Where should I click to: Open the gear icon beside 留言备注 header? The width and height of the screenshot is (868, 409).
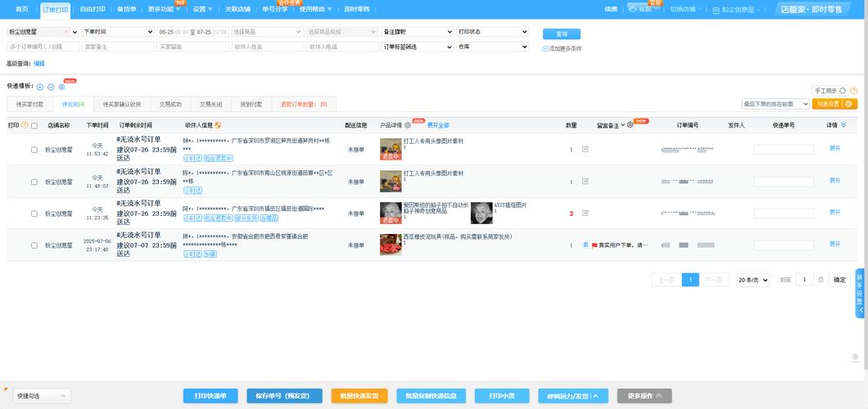point(630,125)
